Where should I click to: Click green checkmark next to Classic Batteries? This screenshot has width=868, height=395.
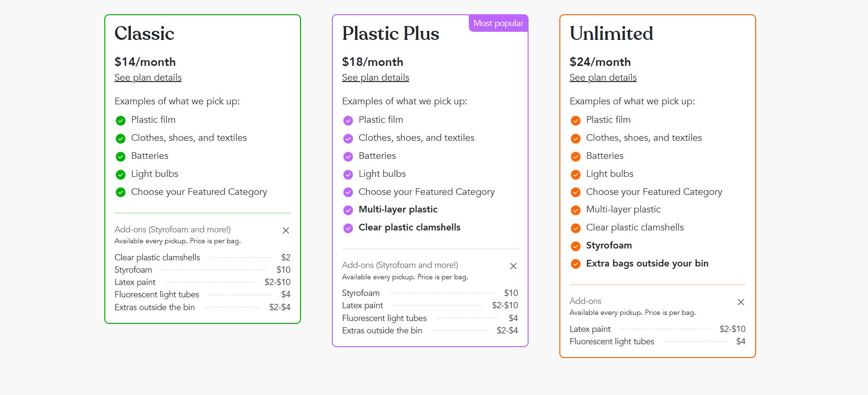click(x=120, y=156)
